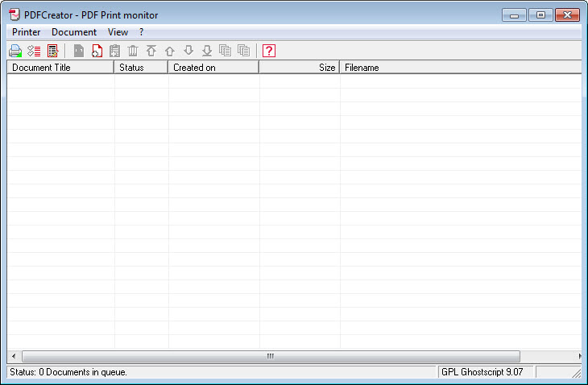The height and width of the screenshot is (385, 588).
Task: Click the printer stop/start toolbar icon
Action: 15,51
